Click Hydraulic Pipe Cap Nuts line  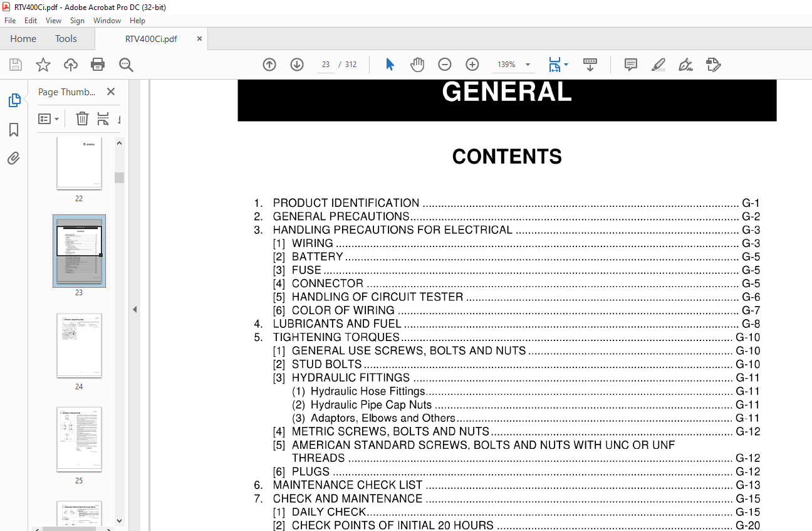click(x=526, y=405)
